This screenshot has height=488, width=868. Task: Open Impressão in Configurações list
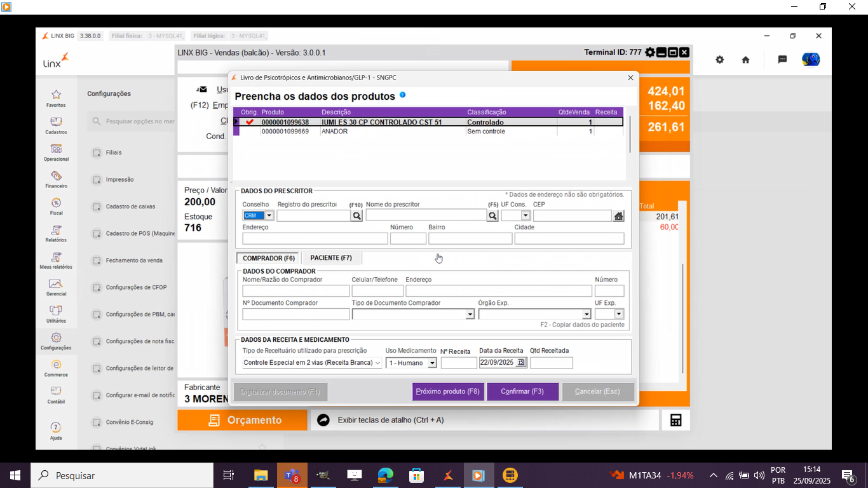(x=120, y=180)
